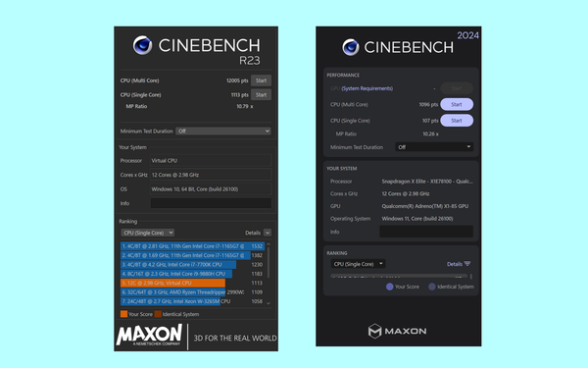Click the R23 Info text field

point(211,203)
